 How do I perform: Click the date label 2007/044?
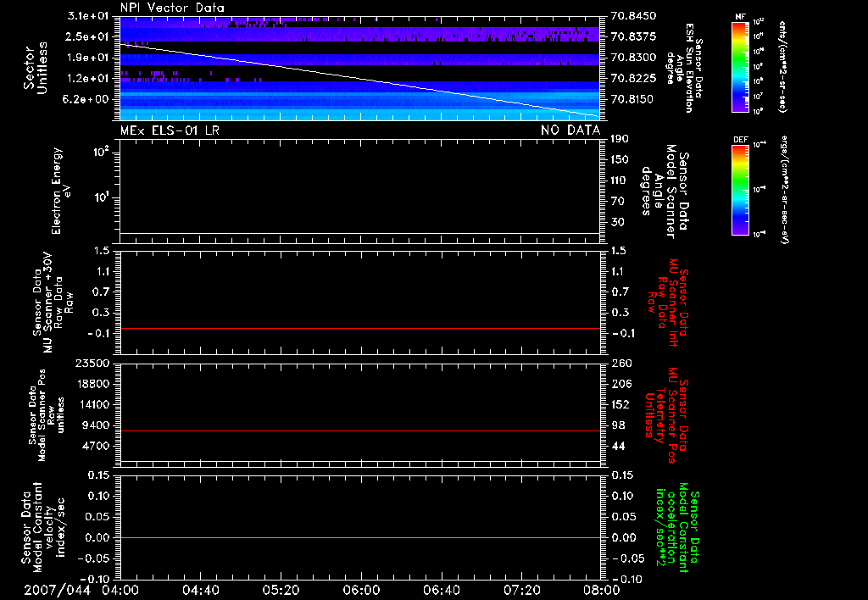(x=57, y=590)
